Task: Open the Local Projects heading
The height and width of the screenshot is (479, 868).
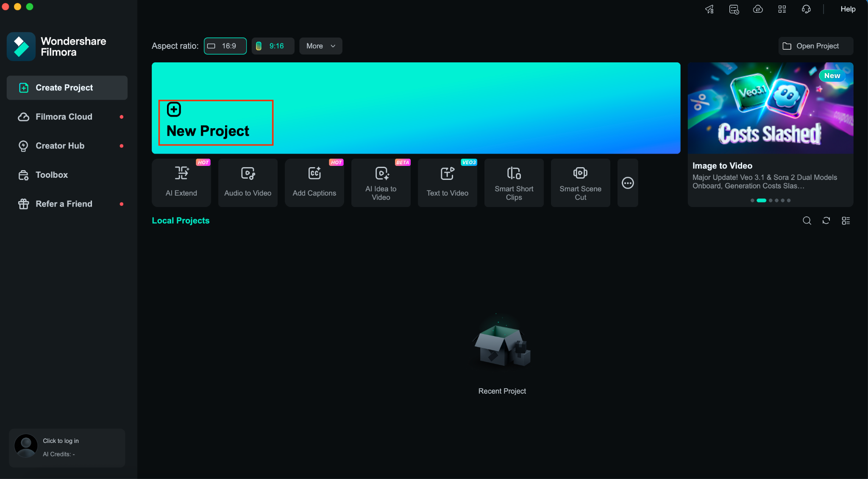Action: [x=181, y=221]
